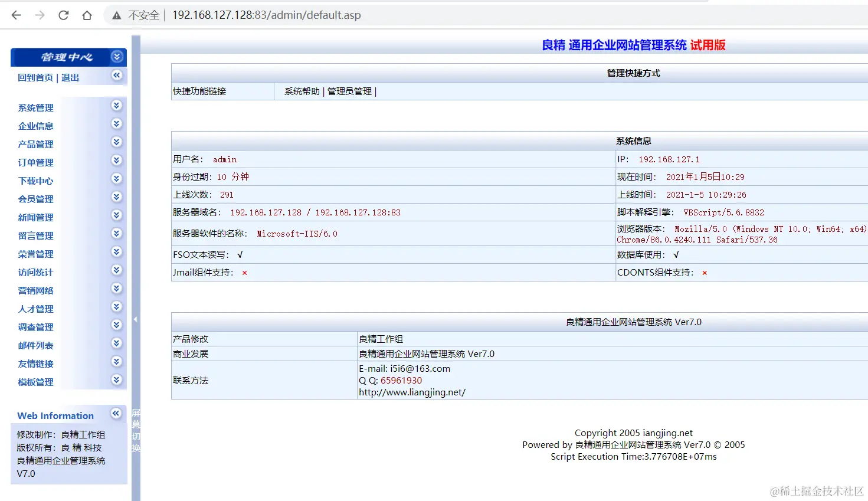Screen dimensions: 868x501
Task: Click the QQ number 65961930
Action: pos(401,381)
